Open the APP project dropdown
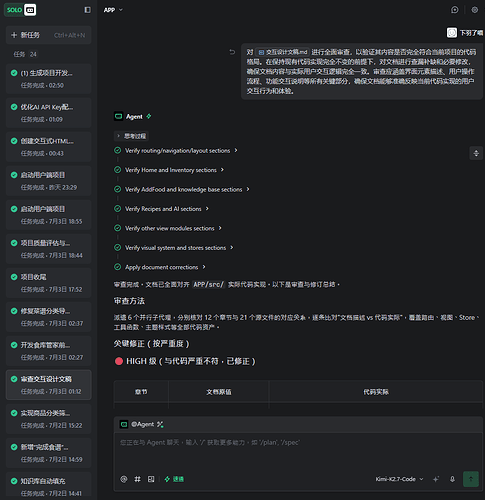The image size is (485, 500). click(x=113, y=10)
